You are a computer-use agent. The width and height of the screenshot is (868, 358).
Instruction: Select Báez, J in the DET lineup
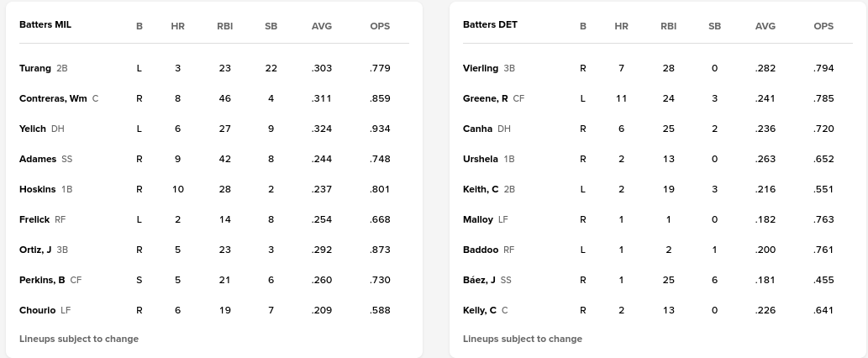[x=479, y=280]
